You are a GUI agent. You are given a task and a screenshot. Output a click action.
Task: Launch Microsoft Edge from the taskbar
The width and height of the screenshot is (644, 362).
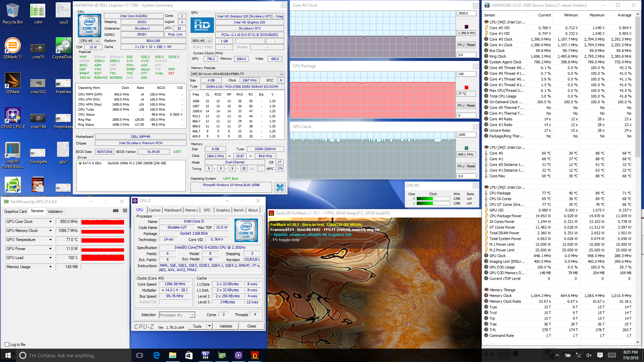(x=156, y=355)
